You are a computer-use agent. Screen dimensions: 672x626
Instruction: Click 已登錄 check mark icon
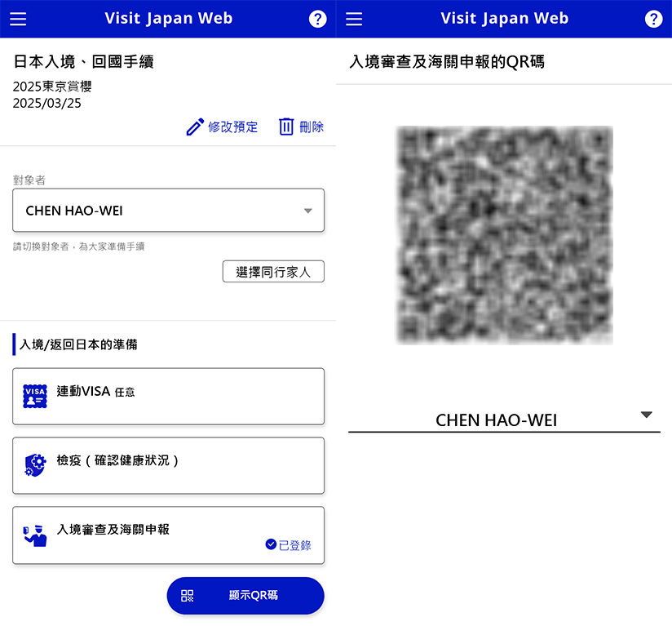click(x=271, y=544)
